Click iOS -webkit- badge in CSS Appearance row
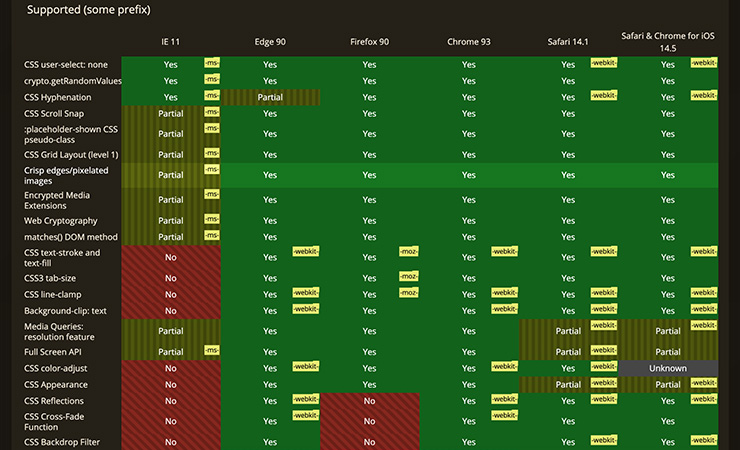The height and width of the screenshot is (450, 740). (704, 383)
